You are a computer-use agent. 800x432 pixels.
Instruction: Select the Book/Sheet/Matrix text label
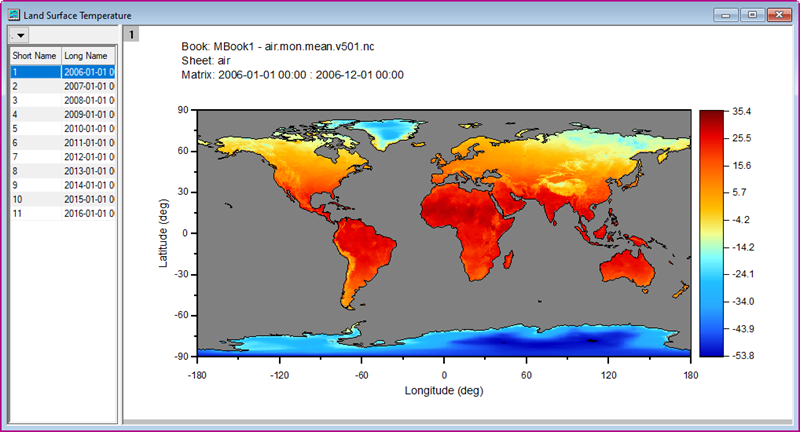(x=292, y=61)
